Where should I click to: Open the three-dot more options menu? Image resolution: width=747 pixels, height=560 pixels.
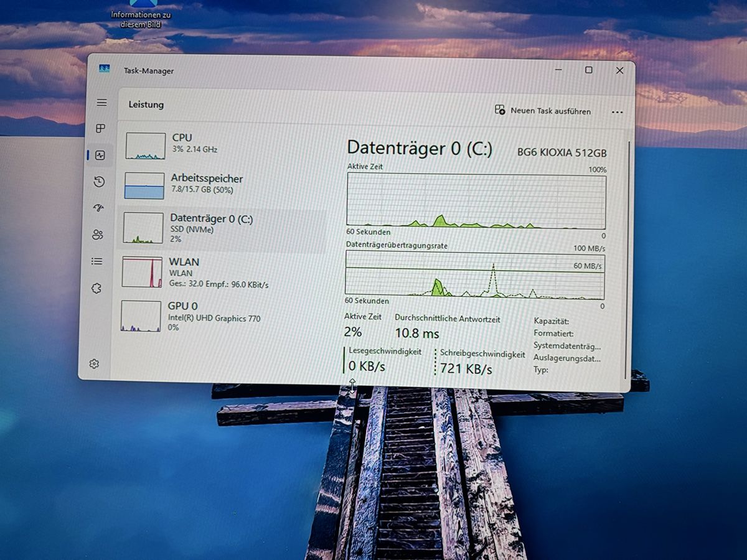point(617,112)
